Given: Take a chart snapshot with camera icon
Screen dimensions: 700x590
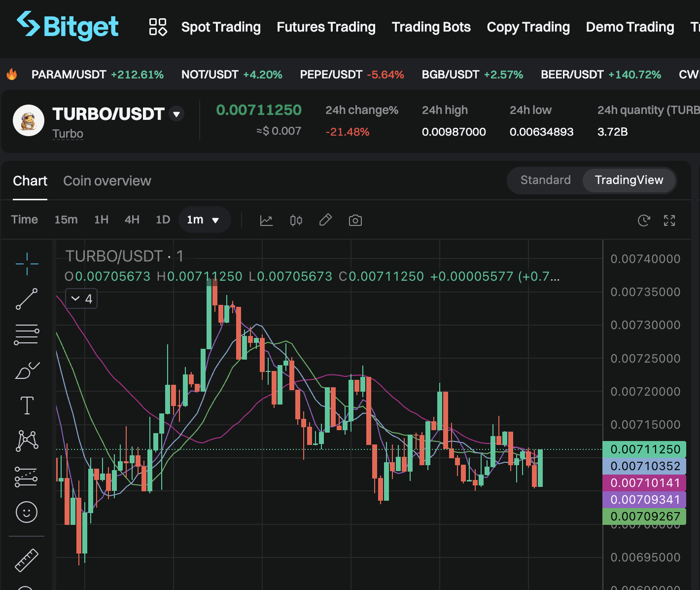Looking at the screenshot, I should [x=355, y=221].
